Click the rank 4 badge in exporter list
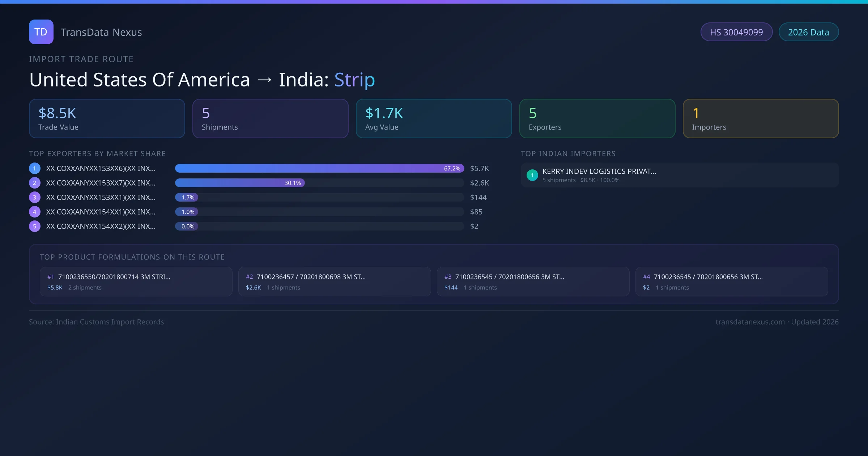Screen dimensions: 868x456 [x=34, y=212]
